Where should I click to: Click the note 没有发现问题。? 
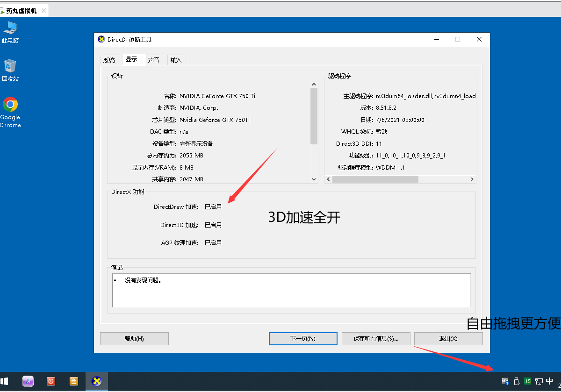coord(143,280)
